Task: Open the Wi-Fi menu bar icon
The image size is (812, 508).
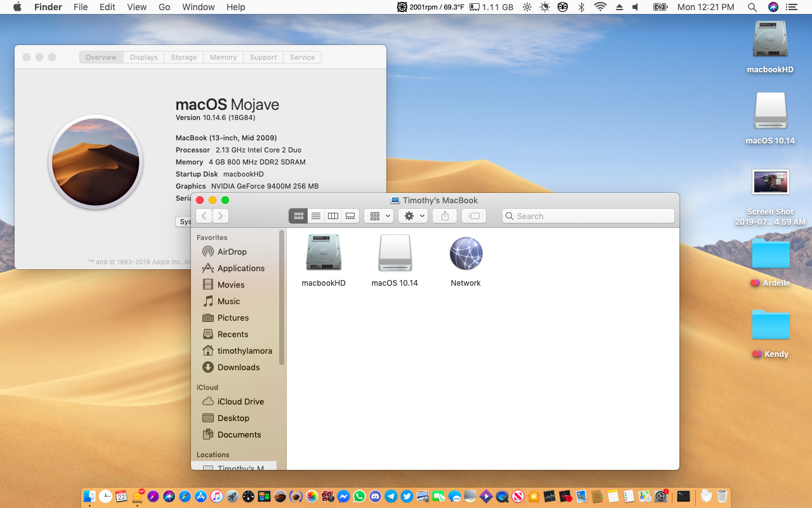Action: tap(600, 7)
